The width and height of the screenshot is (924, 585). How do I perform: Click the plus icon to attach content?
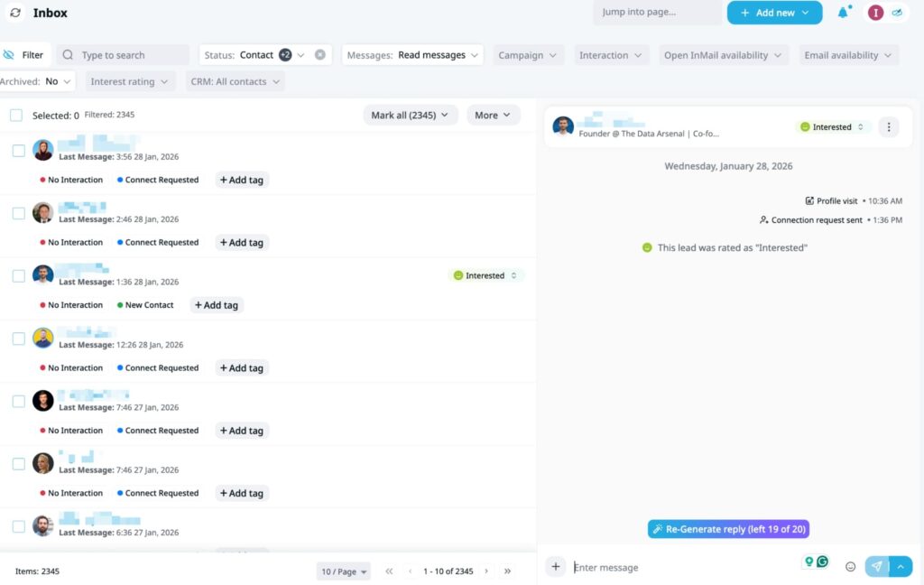[x=556, y=566]
